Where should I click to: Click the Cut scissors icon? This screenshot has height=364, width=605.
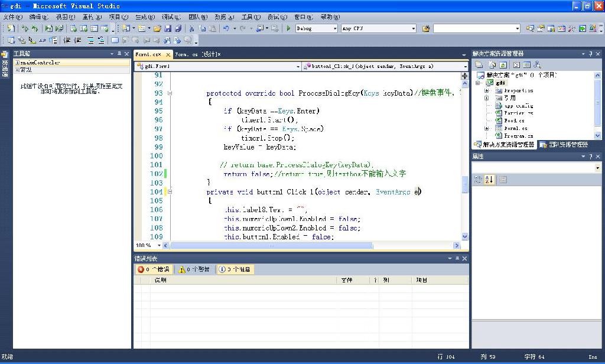tap(191, 28)
